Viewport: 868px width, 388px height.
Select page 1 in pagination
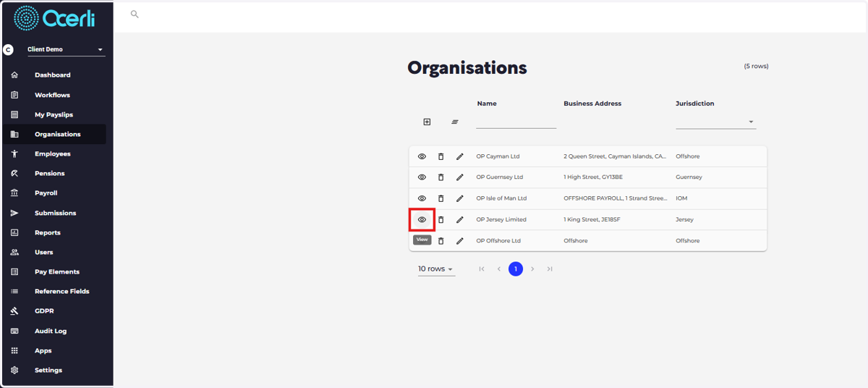(x=515, y=269)
